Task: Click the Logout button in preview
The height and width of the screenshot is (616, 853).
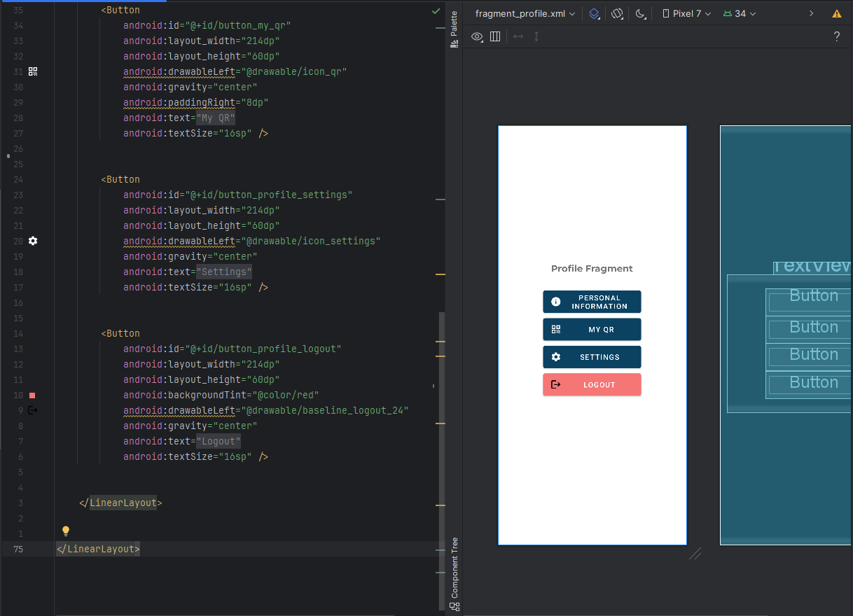Action: pyautogui.click(x=592, y=384)
